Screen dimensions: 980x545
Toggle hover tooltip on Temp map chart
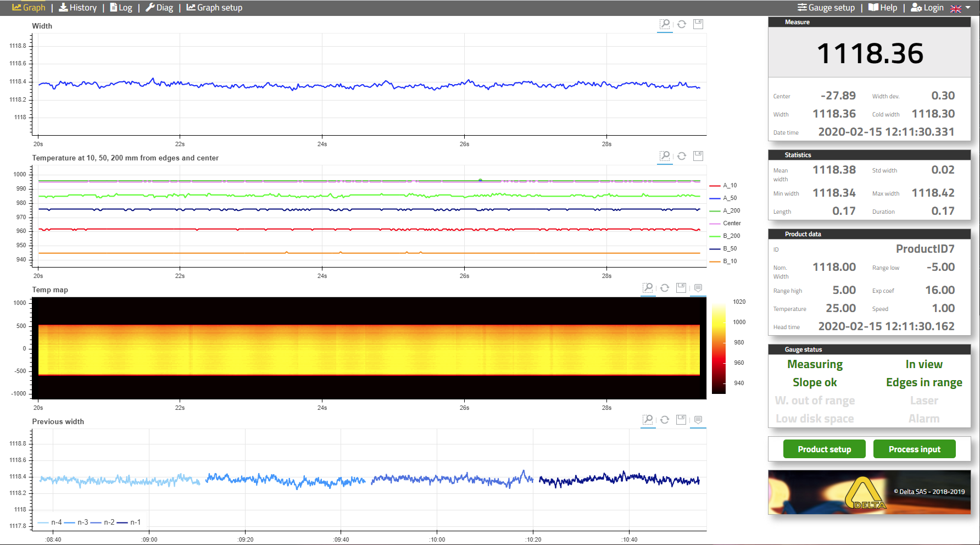698,288
